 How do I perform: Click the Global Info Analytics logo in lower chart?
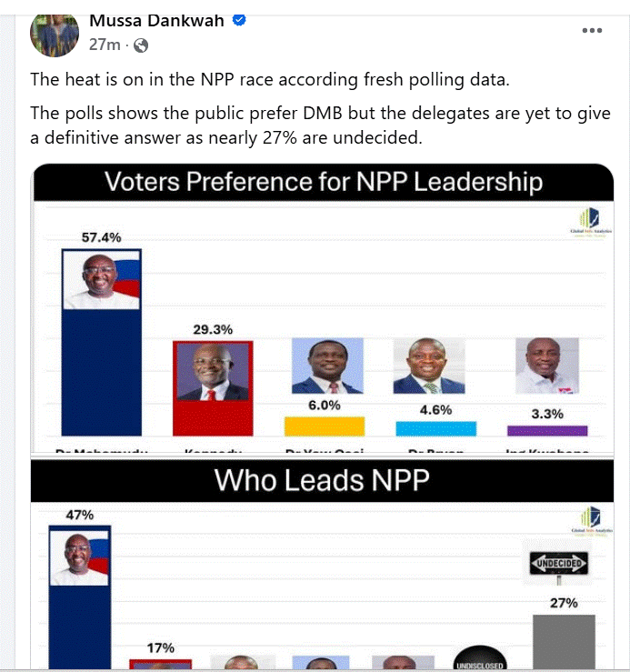592,520
